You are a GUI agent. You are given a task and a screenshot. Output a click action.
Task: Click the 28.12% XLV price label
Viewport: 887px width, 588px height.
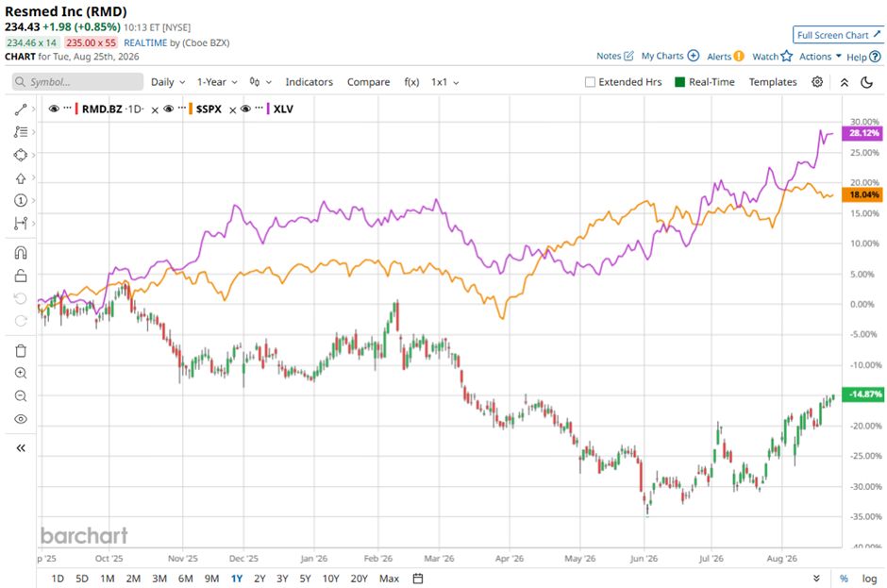[x=862, y=133]
